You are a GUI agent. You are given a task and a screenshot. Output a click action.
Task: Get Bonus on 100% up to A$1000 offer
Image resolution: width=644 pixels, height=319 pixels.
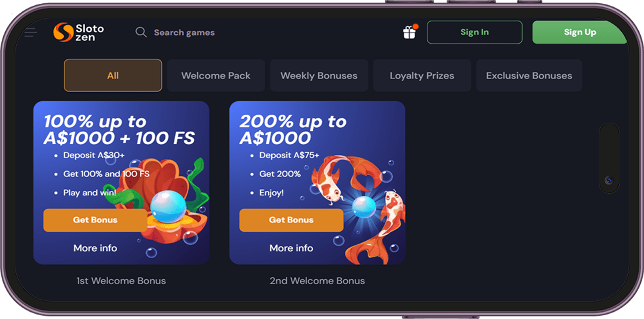pyautogui.click(x=95, y=220)
